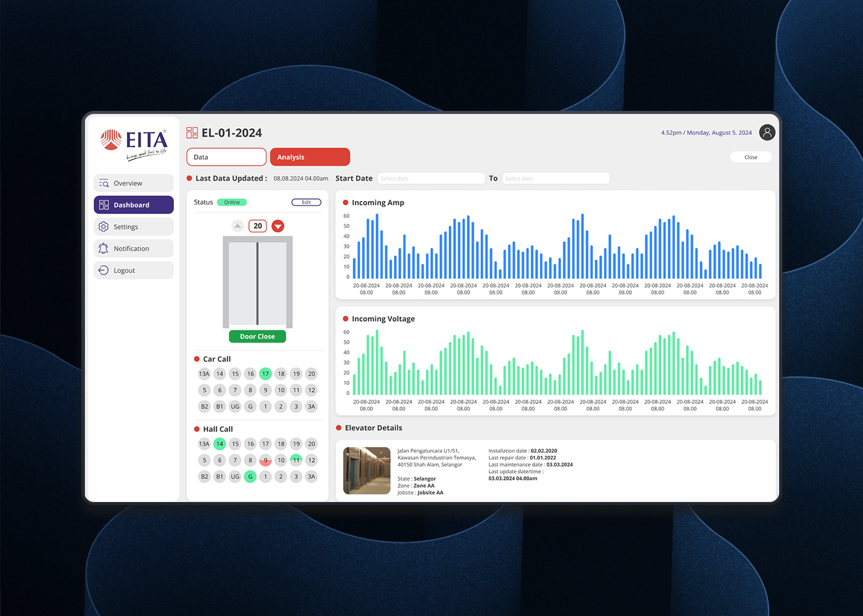863x616 pixels.
Task: Toggle Hall Call G floor button
Action: 250,476
